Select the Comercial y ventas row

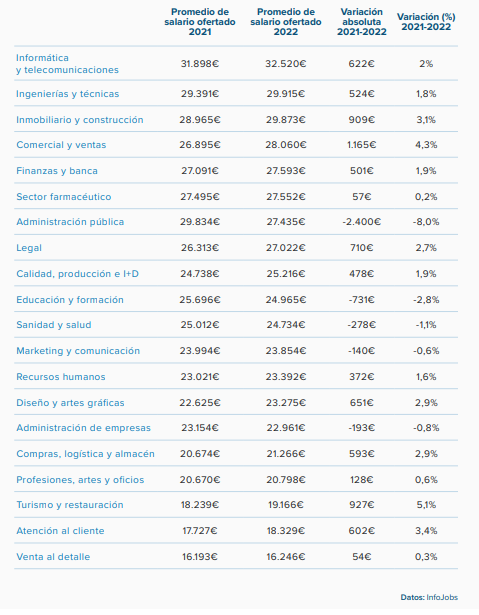[x=236, y=145]
